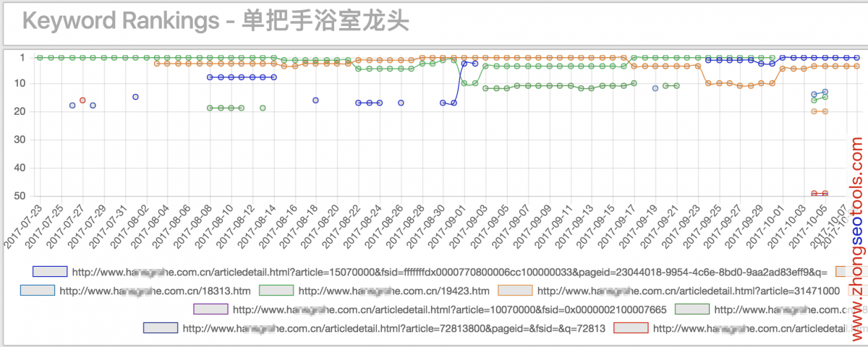
Task: Click isolated green point at 2017-08-14 rank 19
Action: (263, 108)
